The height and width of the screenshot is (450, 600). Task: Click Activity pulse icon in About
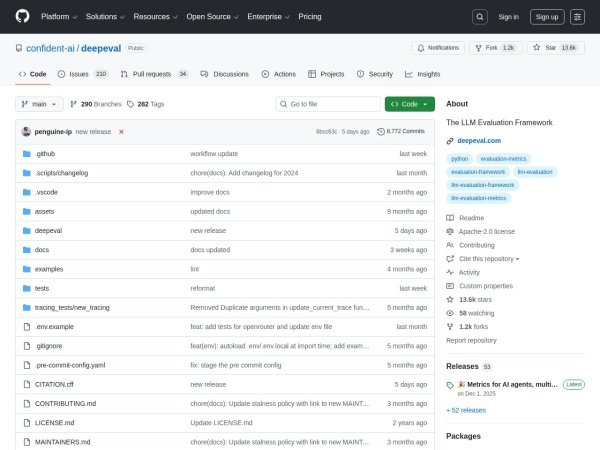pos(450,272)
